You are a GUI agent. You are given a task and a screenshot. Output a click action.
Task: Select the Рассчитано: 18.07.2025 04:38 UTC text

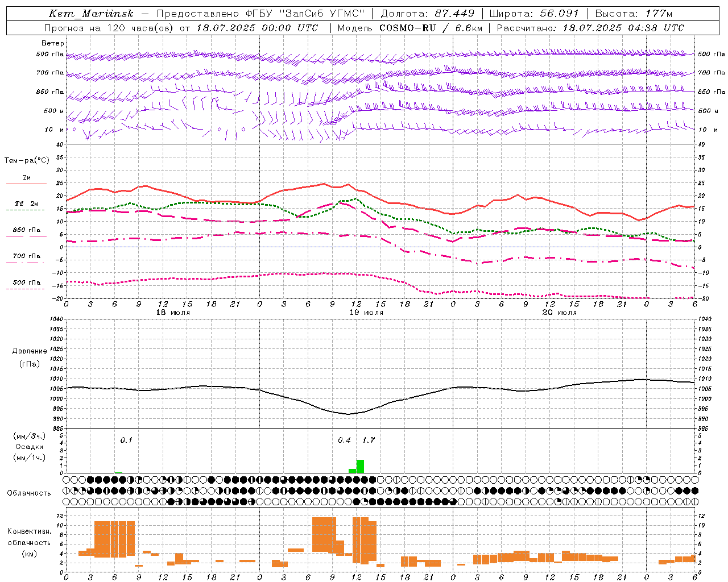(590, 28)
